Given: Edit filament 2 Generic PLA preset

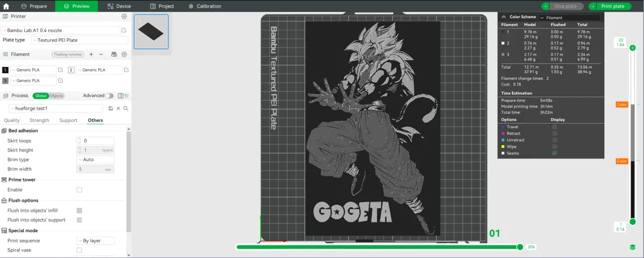Looking at the screenshot, I should tap(127, 70).
